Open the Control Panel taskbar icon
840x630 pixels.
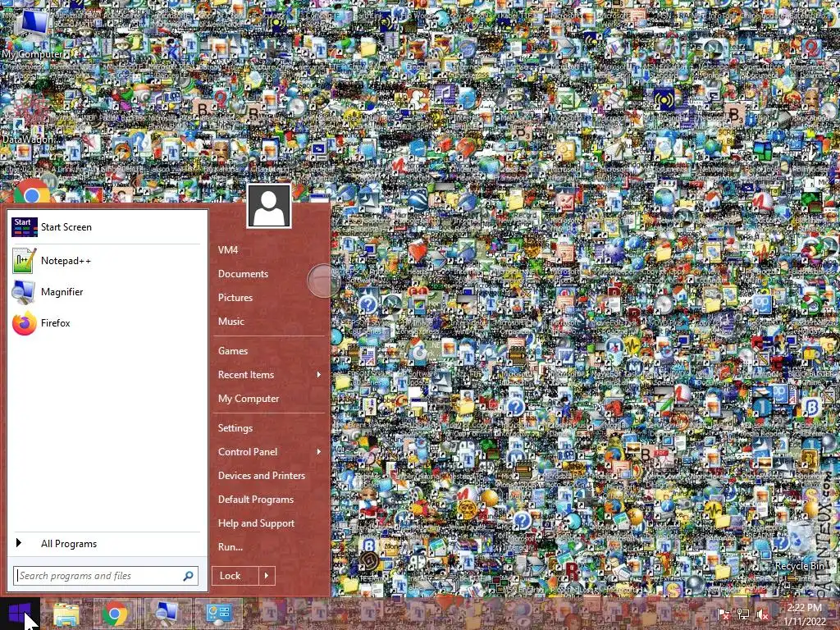click(x=218, y=614)
